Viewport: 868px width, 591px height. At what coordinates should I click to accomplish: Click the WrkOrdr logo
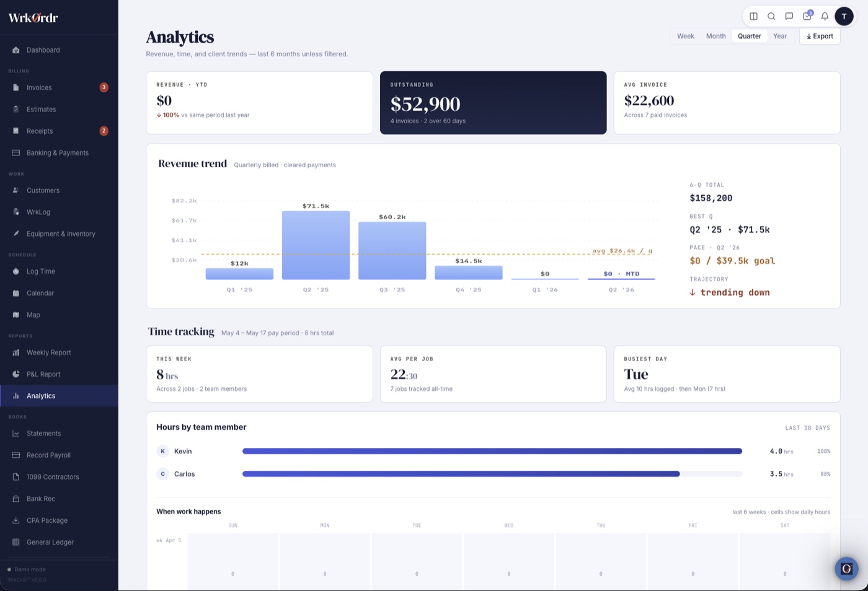(x=33, y=18)
